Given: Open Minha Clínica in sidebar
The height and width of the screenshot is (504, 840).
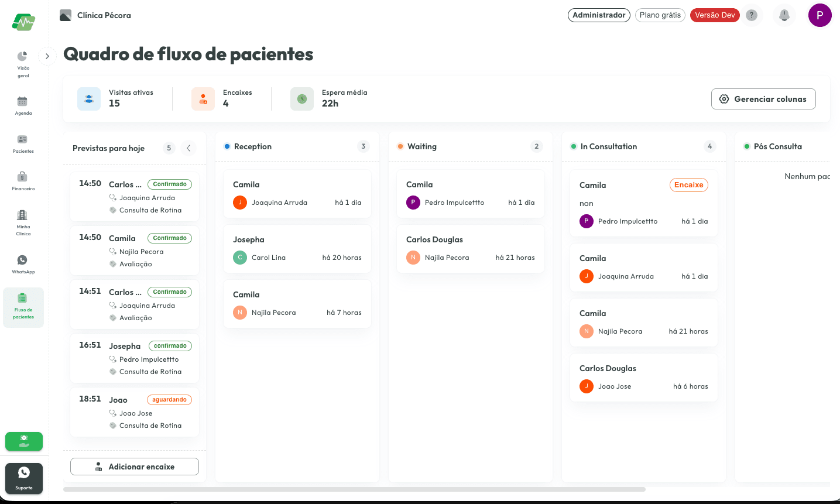Looking at the screenshot, I should click(x=23, y=222).
